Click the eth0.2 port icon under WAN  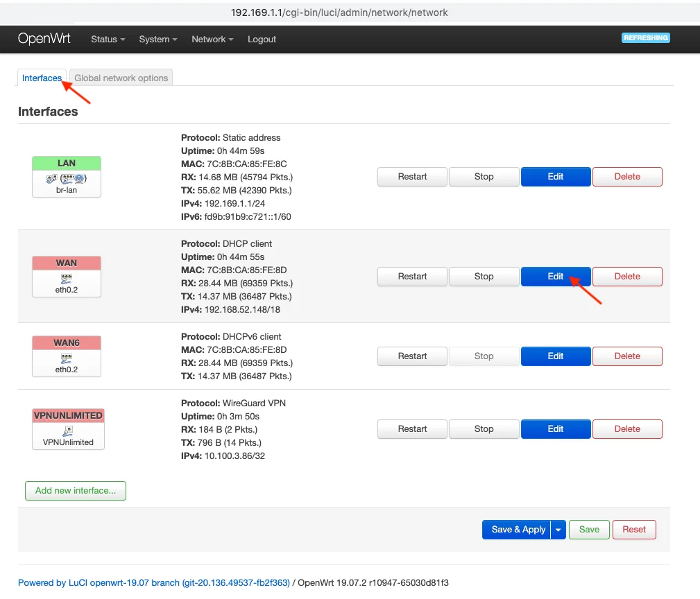(x=67, y=277)
